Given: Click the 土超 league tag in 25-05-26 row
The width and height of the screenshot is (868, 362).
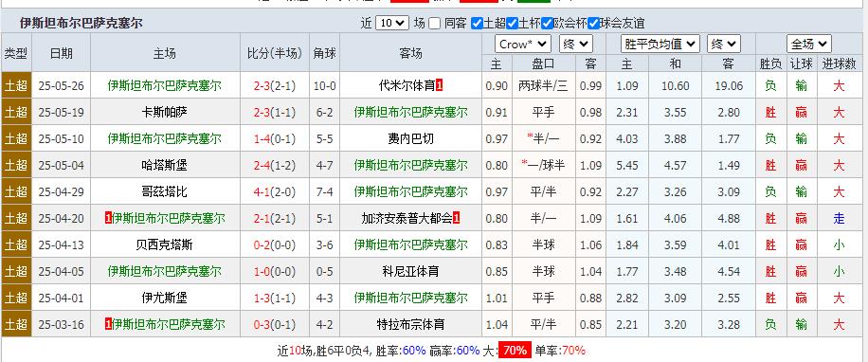Looking at the screenshot, I should click(17, 86).
